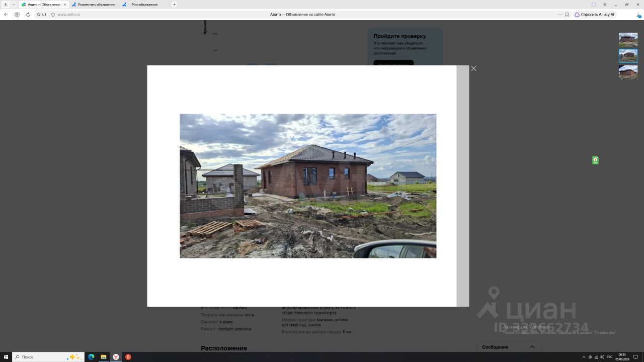Switch to the Разместить объявление tab

click(x=94, y=5)
